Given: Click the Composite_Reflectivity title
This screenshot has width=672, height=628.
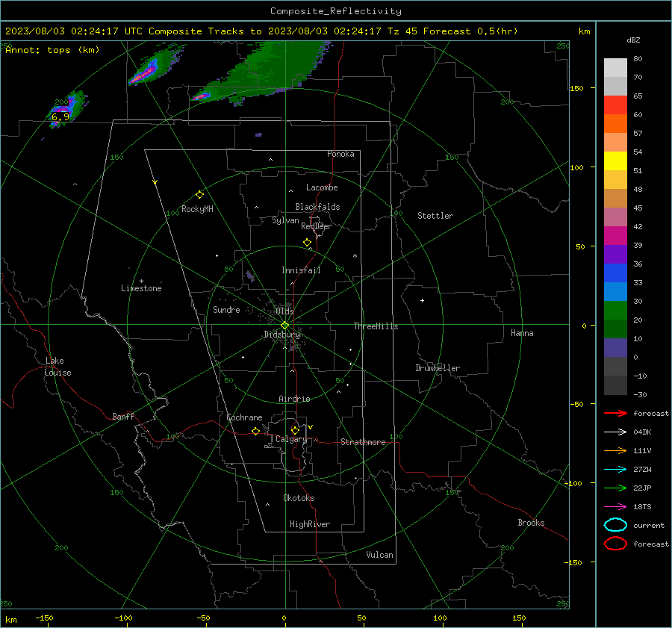Looking at the screenshot, I should pos(336,11).
